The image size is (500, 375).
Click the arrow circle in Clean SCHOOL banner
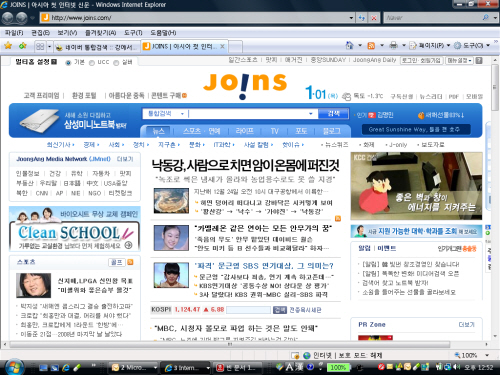(x=128, y=245)
